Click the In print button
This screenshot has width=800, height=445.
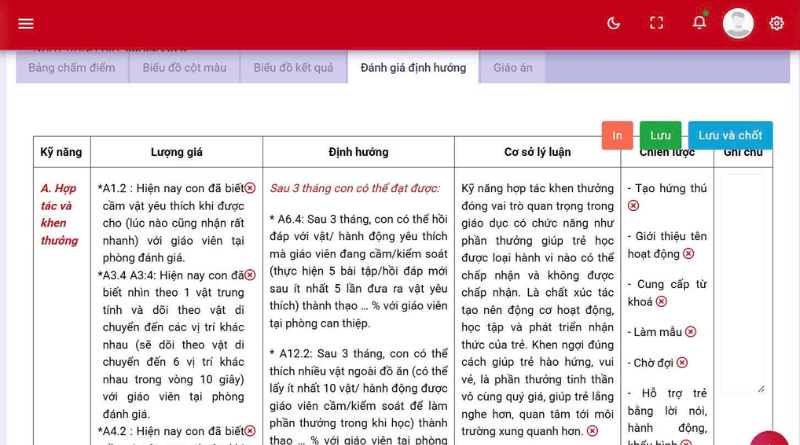click(x=617, y=135)
